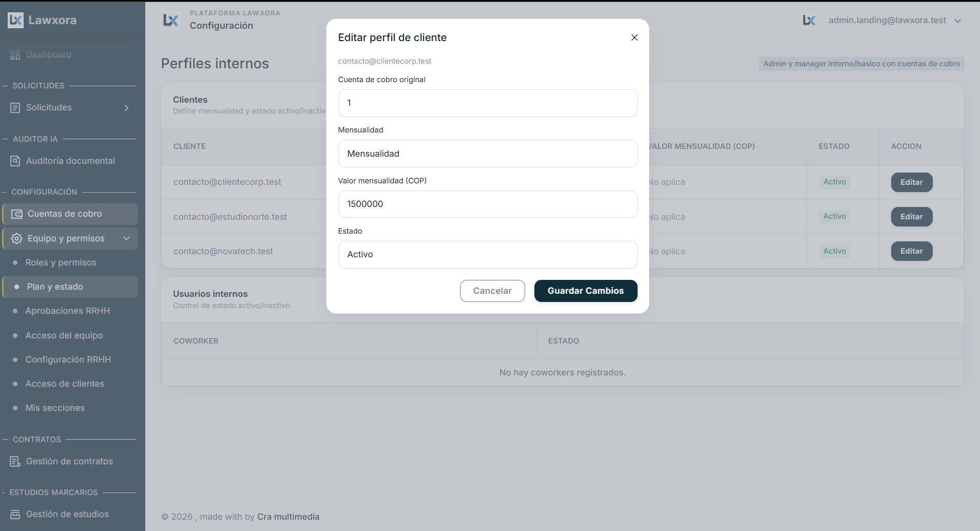Click Guardar Cambios button
Screen dimensions: 980x531
(x=586, y=291)
